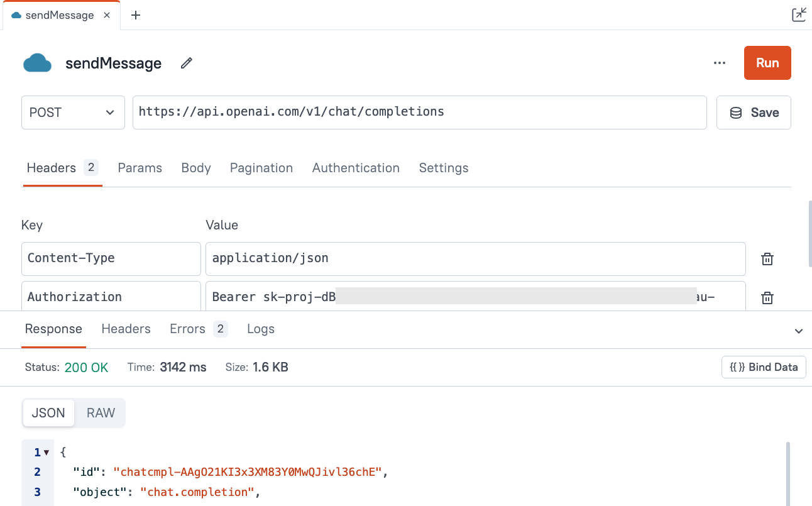
Task: Collapse the editor pane icon
Action: coord(799,14)
